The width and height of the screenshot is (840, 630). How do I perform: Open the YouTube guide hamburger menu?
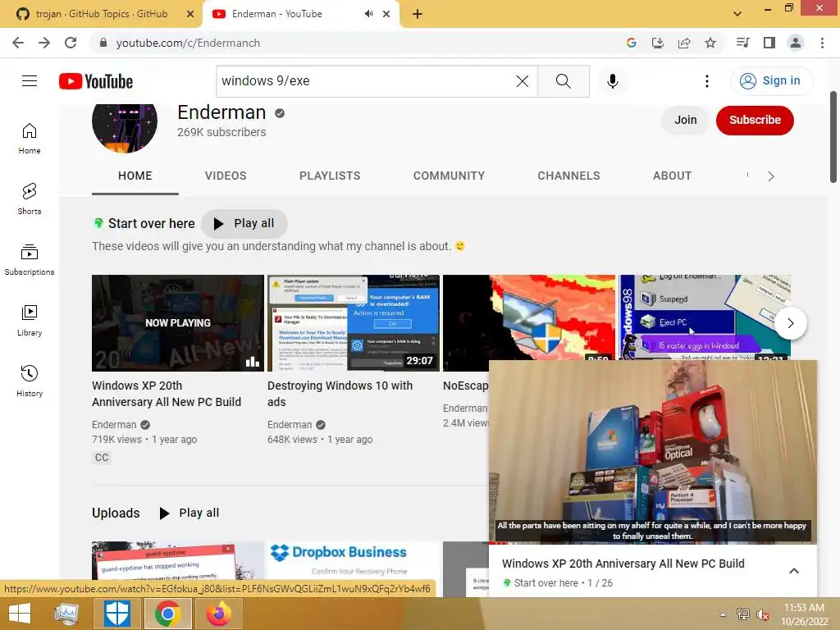tap(30, 81)
